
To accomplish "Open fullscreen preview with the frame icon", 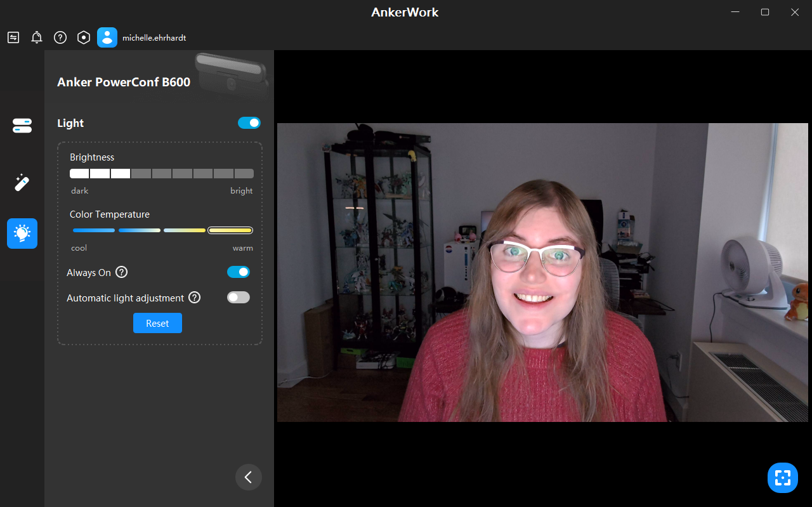I will 783,478.
